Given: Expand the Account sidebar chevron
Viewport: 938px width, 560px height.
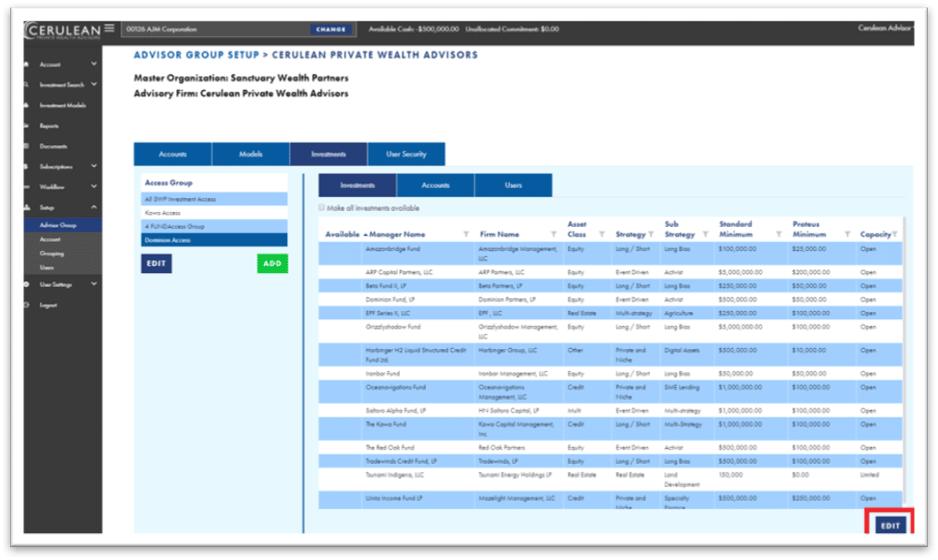Looking at the screenshot, I should click(94, 64).
